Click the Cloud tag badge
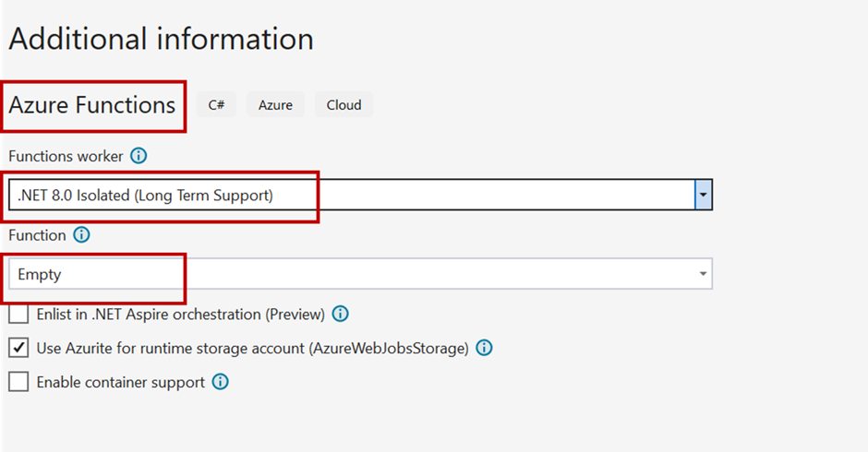Image resolution: width=868 pixels, height=452 pixels. pyautogui.click(x=344, y=104)
